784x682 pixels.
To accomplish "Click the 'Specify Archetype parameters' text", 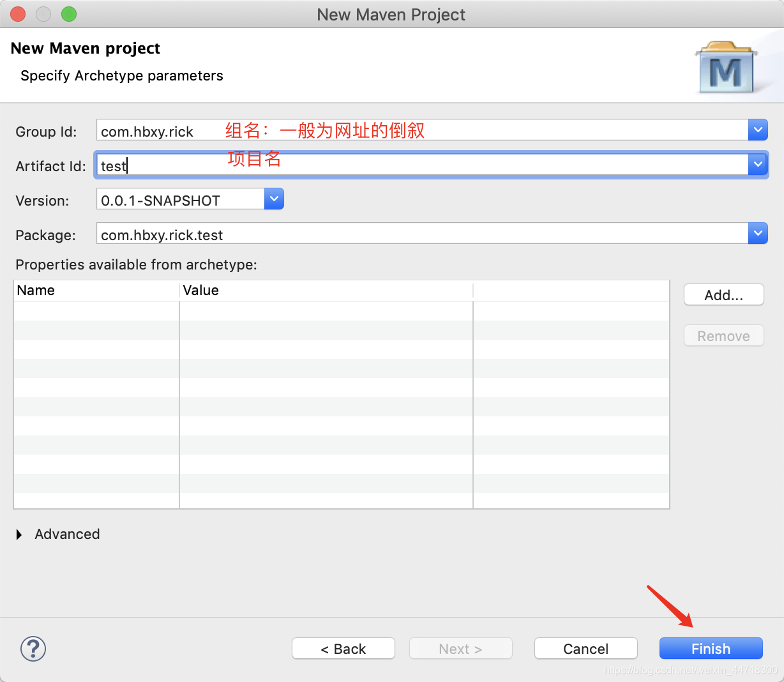I will [x=122, y=75].
